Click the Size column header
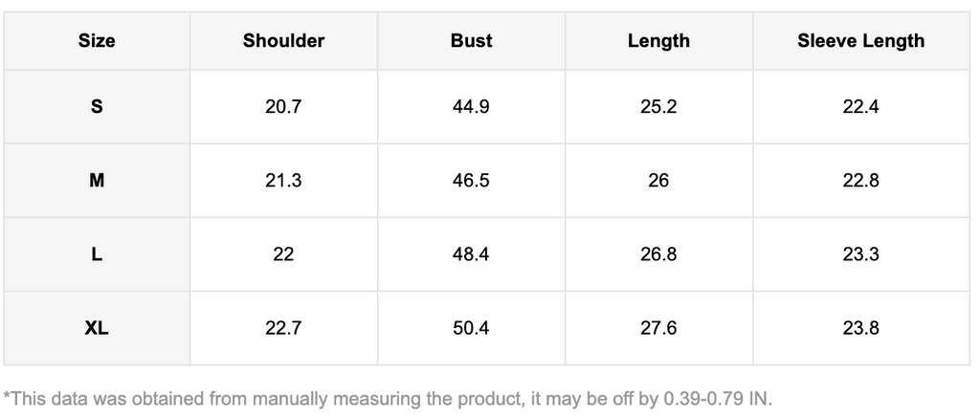 (x=97, y=40)
